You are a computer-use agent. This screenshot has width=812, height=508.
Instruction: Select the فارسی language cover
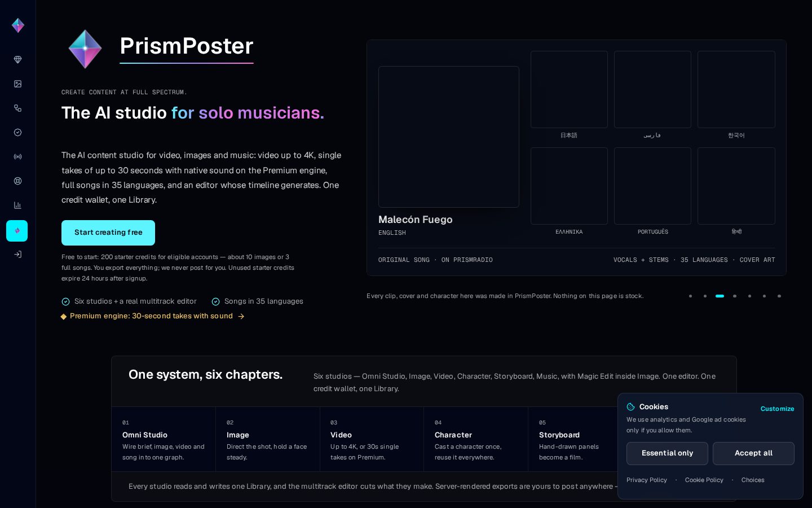coord(652,89)
